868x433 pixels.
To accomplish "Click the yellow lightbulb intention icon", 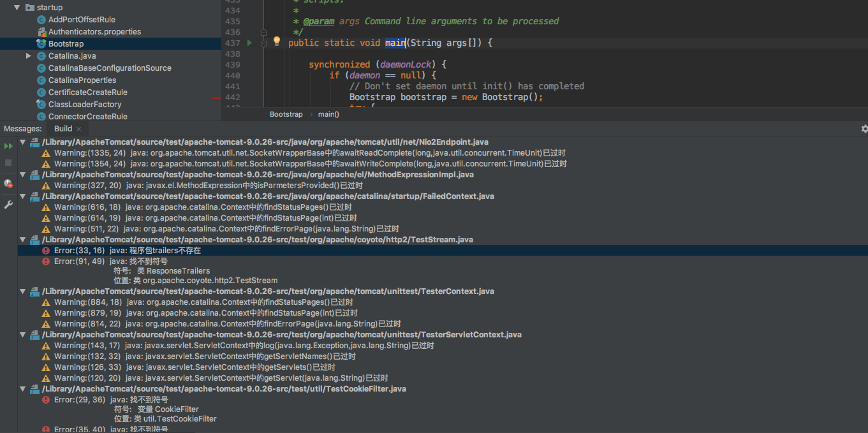I will coord(277,41).
